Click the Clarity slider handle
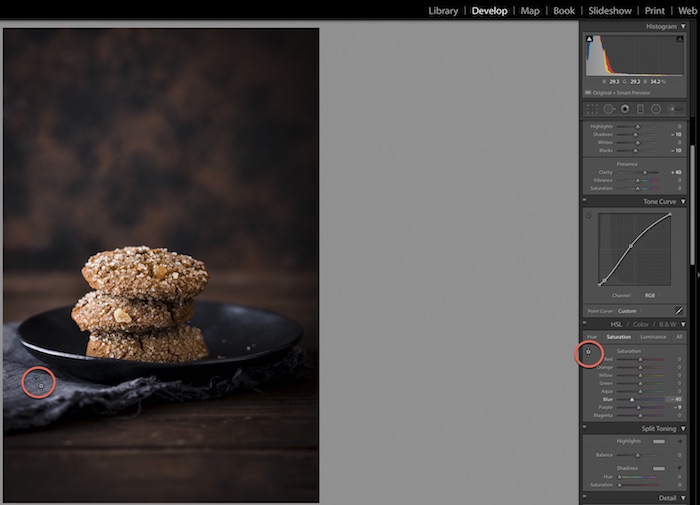Screen dimensions: 700x505 [645, 172]
